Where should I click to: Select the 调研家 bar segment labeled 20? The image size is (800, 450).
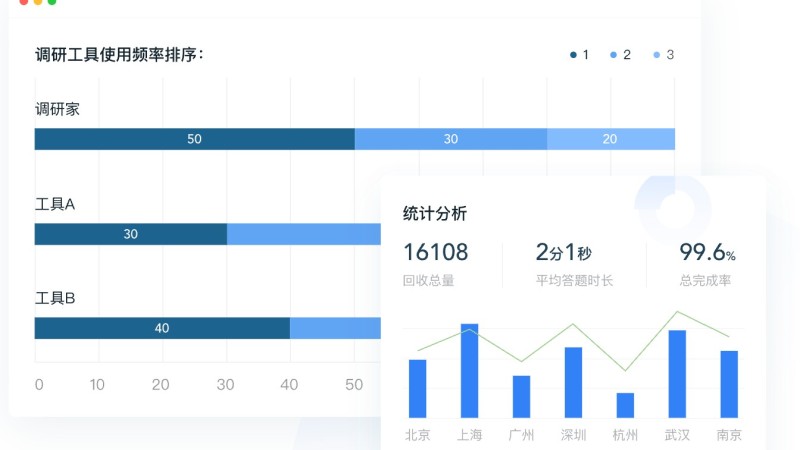pyautogui.click(x=611, y=139)
